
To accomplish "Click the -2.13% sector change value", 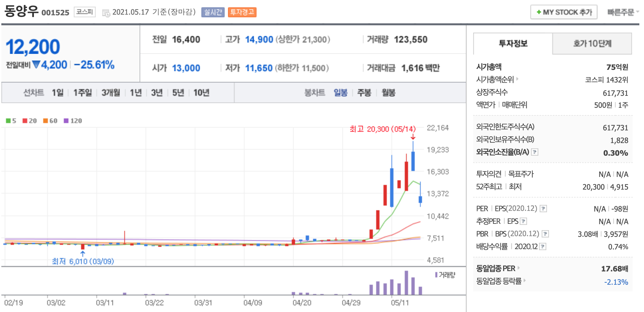I will pyautogui.click(x=616, y=282).
